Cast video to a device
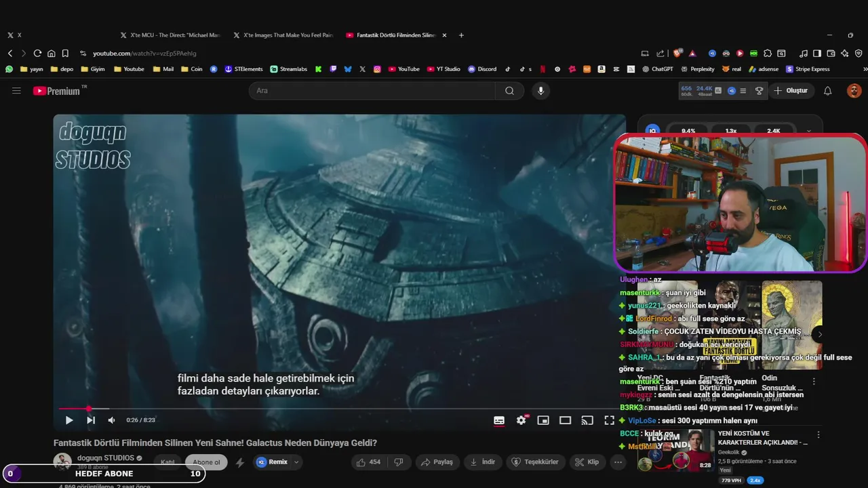This screenshot has height=488, width=868. tap(587, 420)
